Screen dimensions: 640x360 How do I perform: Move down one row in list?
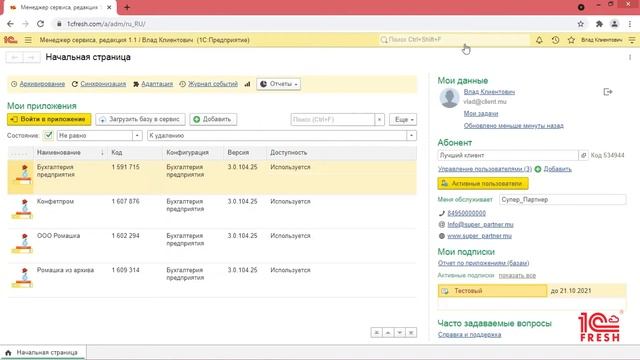pos(400,333)
